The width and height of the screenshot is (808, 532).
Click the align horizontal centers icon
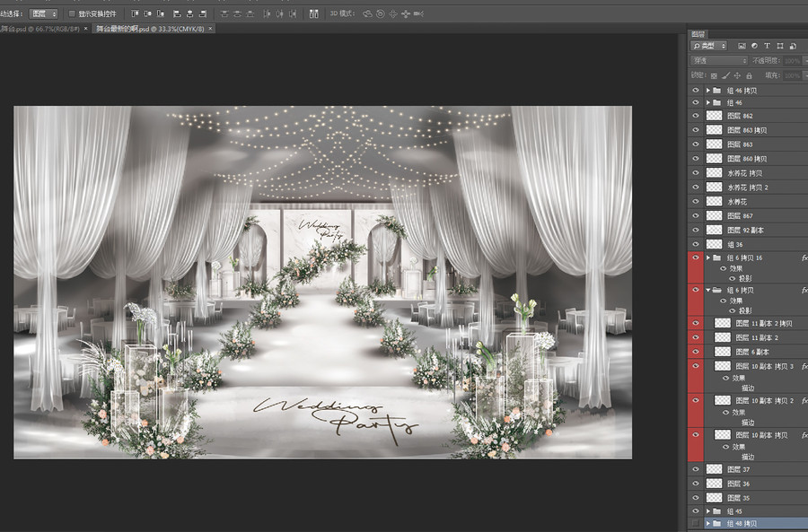(x=190, y=13)
